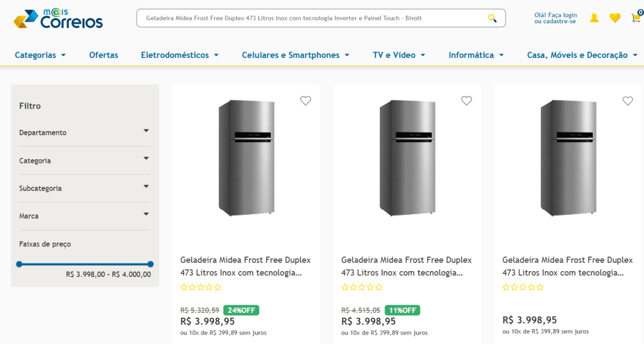Open the Categorias dropdown menu

click(40, 55)
